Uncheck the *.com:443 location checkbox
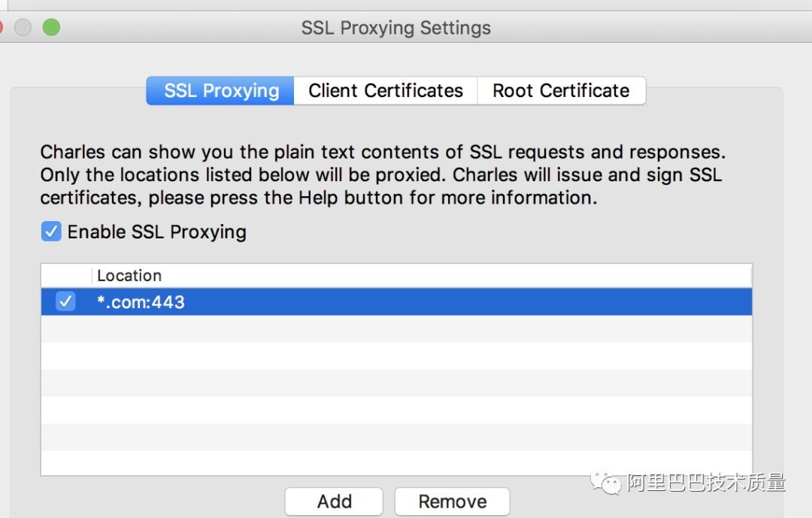This screenshot has height=518, width=812. (65, 301)
